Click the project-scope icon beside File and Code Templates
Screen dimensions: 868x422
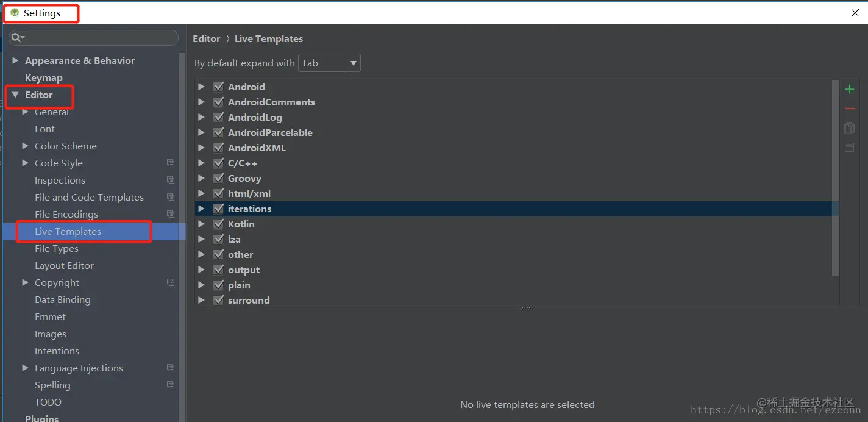click(171, 198)
